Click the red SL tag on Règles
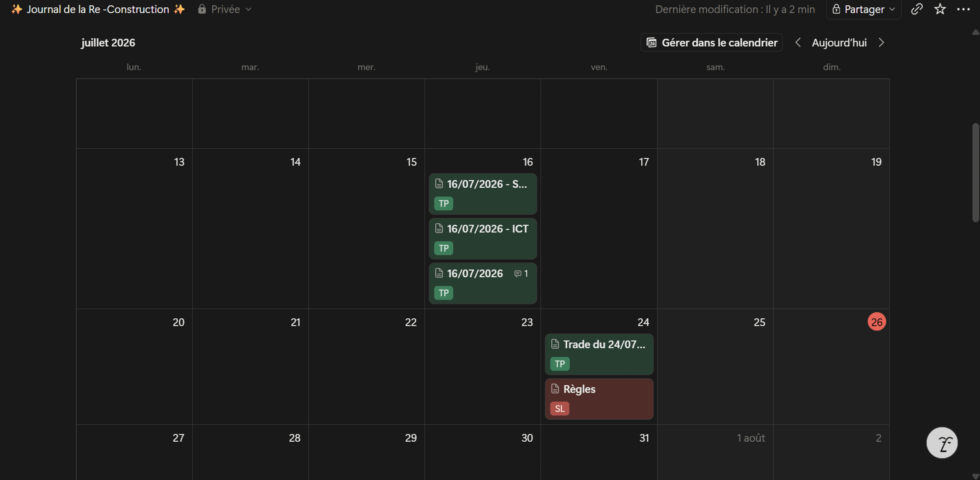 pyautogui.click(x=560, y=409)
